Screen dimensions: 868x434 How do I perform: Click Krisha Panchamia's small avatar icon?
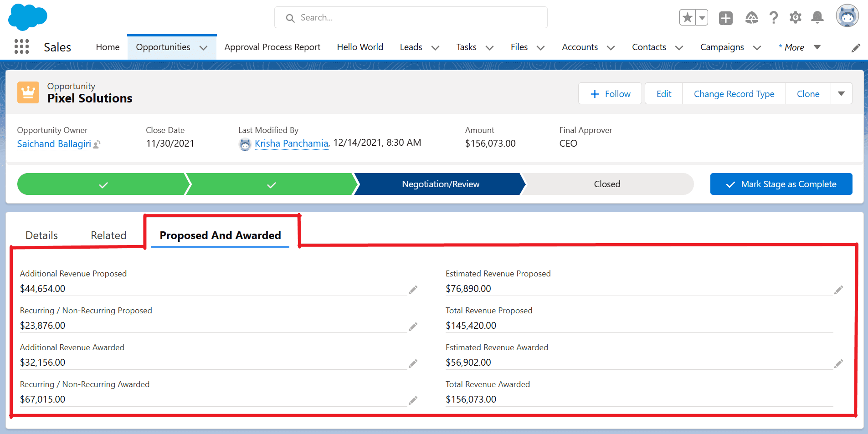(245, 144)
